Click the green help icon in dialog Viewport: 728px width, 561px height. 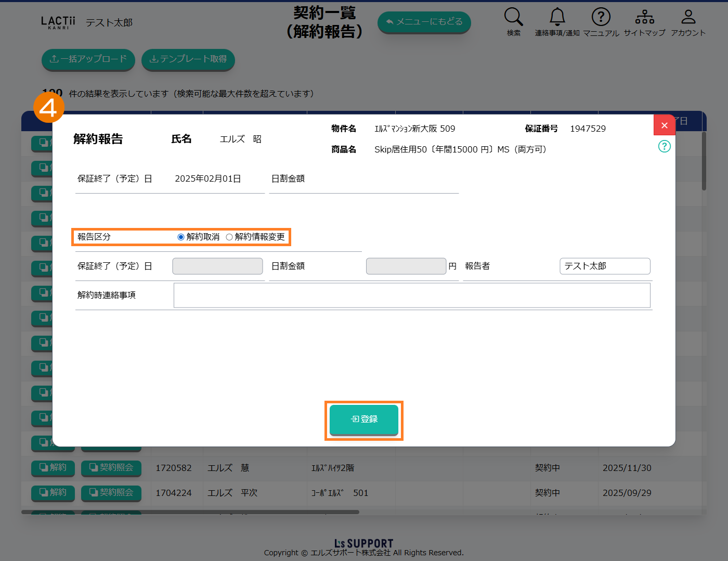[664, 146]
